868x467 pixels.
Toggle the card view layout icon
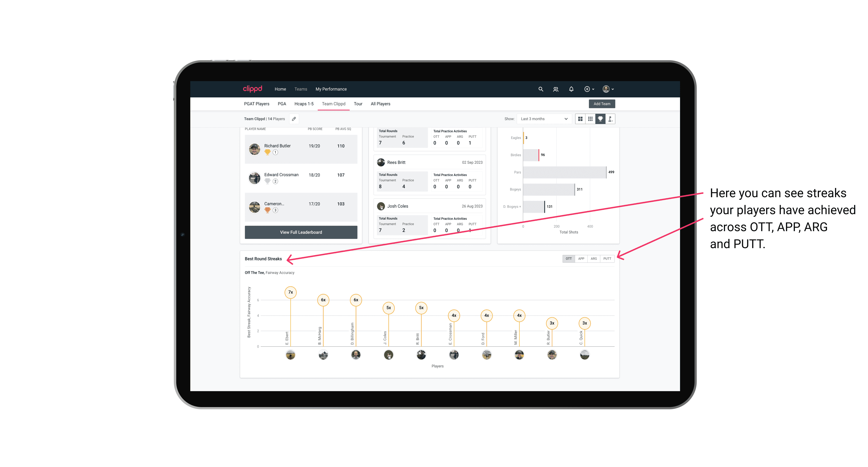tap(580, 119)
